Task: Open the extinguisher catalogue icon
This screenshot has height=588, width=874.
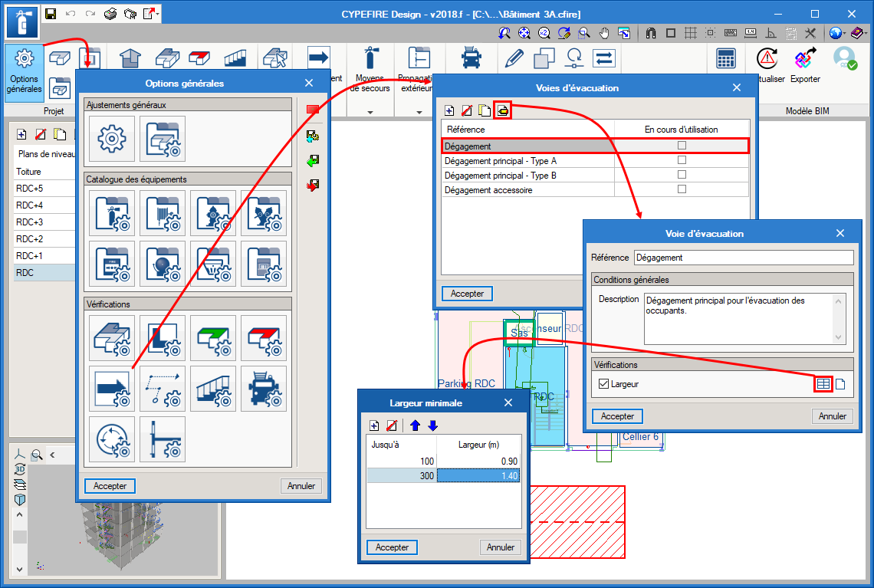Action: (111, 213)
